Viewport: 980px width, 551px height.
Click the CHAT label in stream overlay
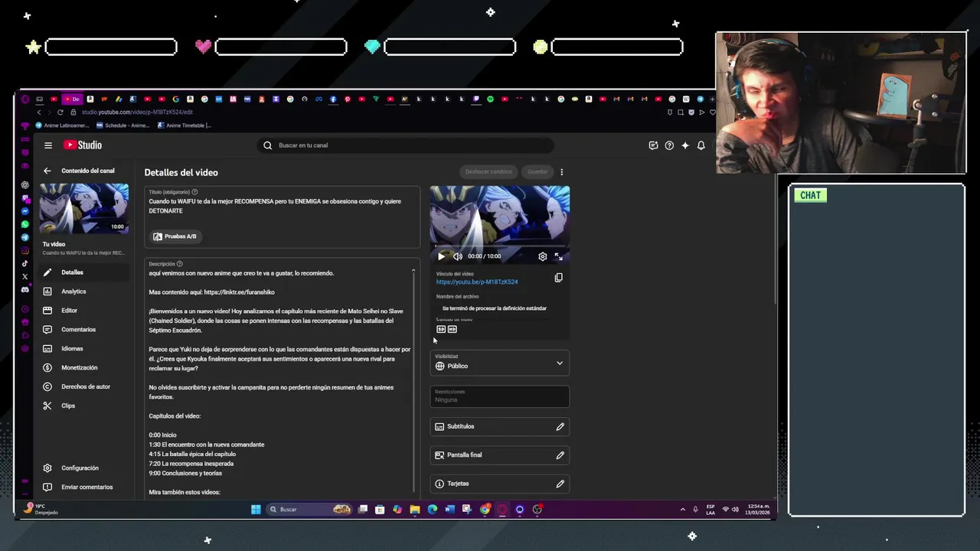(x=810, y=195)
